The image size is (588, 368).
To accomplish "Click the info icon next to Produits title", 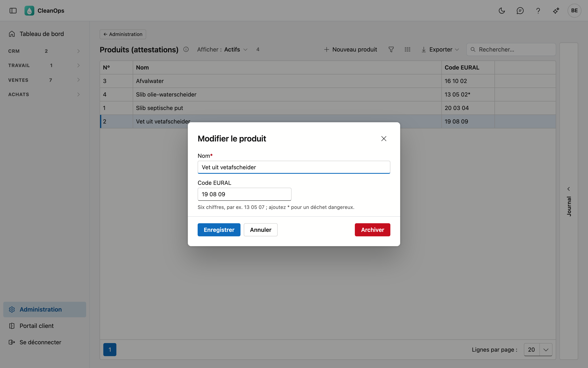I will pyautogui.click(x=186, y=49).
